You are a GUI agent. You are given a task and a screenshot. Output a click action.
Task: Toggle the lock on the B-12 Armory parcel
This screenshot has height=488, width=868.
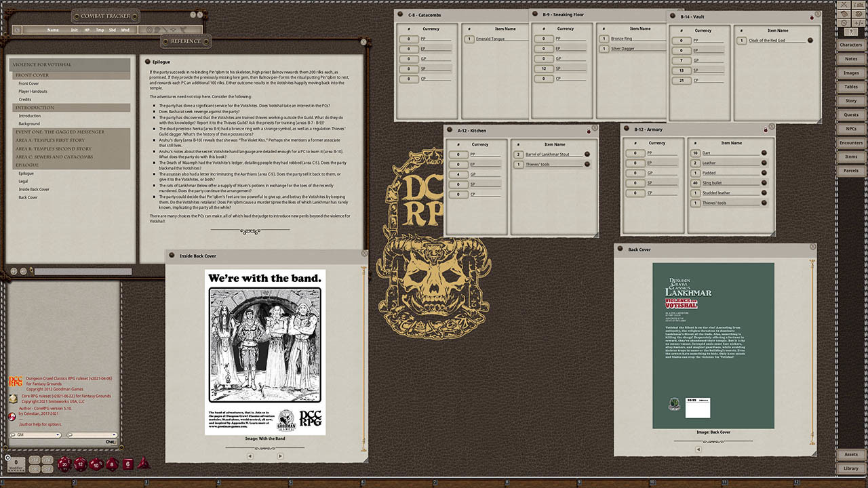coord(767,129)
